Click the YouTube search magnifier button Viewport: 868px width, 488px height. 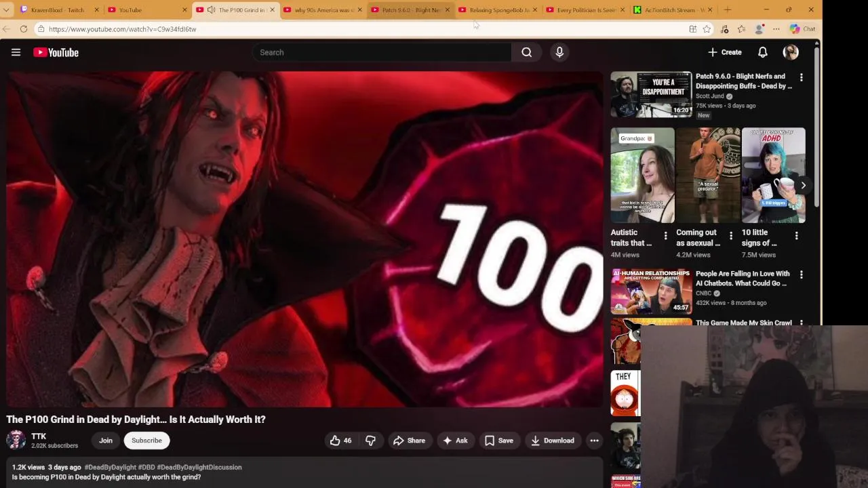(x=526, y=52)
